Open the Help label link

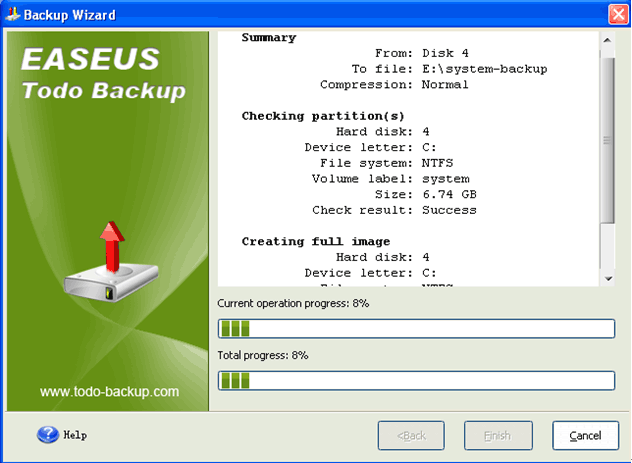pyautogui.click(x=75, y=435)
